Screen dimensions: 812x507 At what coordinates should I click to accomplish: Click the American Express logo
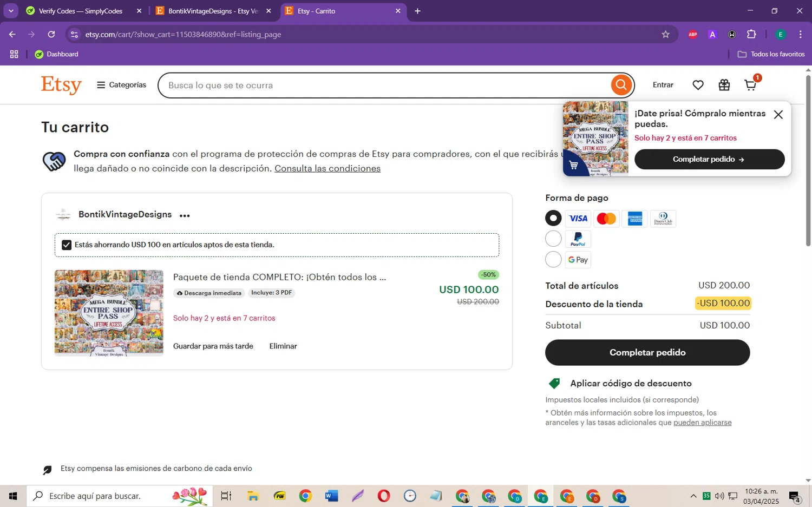pos(634,219)
